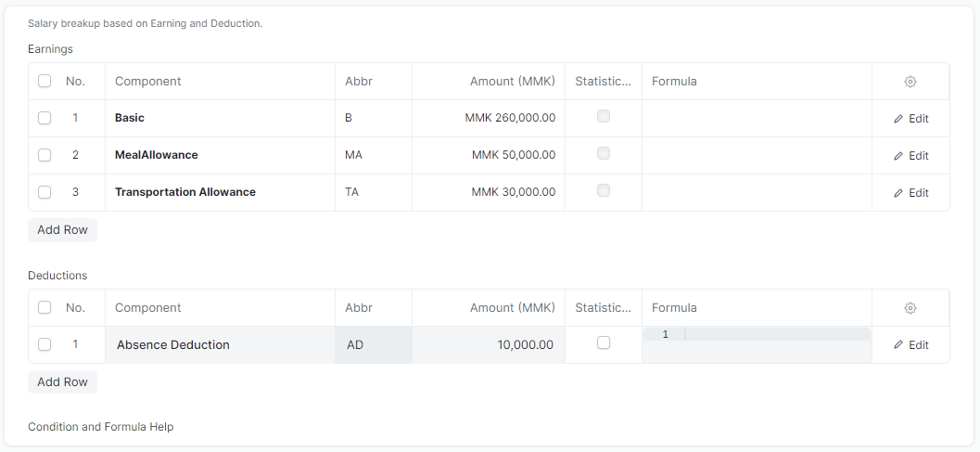Click the Earnings Component column header
The image size is (980, 452).
220,82
